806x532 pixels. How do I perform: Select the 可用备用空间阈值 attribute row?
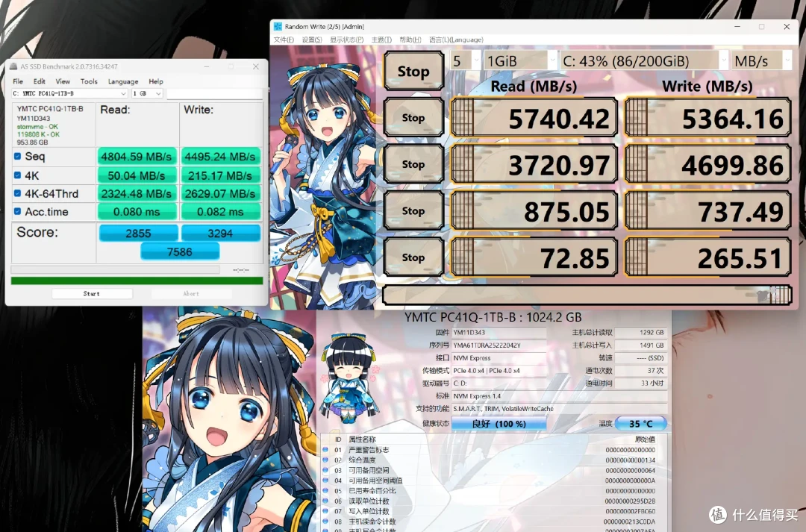(x=494, y=481)
